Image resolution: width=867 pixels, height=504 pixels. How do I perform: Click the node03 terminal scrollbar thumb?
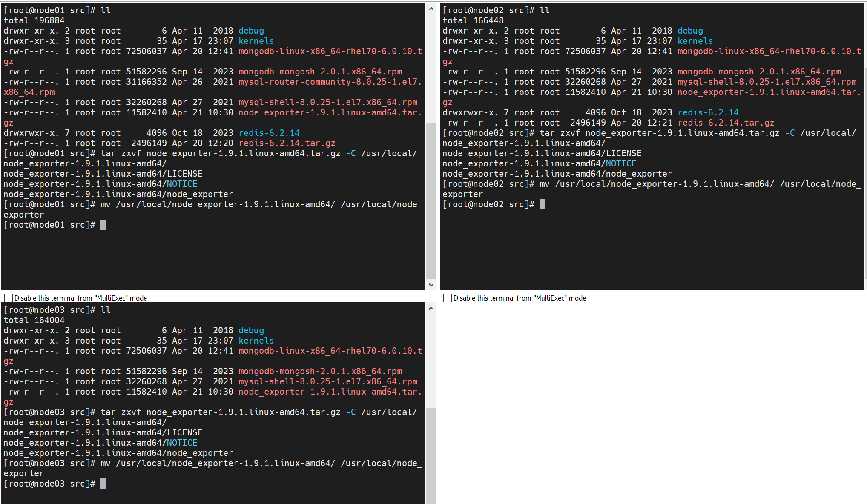pyautogui.click(x=431, y=455)
